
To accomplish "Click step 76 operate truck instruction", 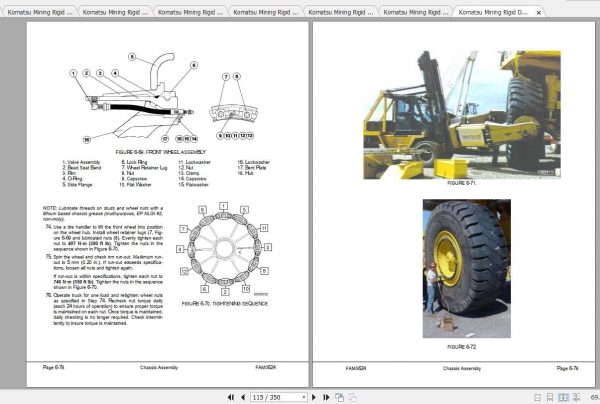I will (104, 309).
